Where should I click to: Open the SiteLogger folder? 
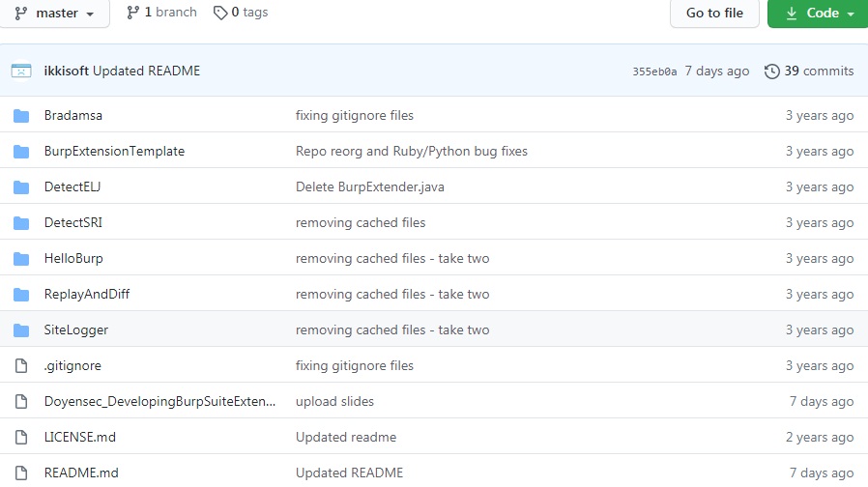pyautogui.click(x=76, y=329)
